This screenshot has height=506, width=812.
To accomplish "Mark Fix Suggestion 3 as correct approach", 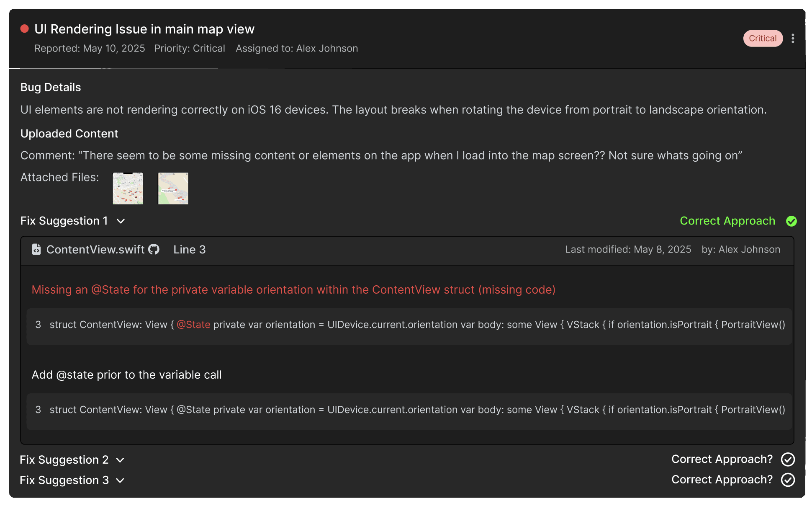I will point(788,480).
